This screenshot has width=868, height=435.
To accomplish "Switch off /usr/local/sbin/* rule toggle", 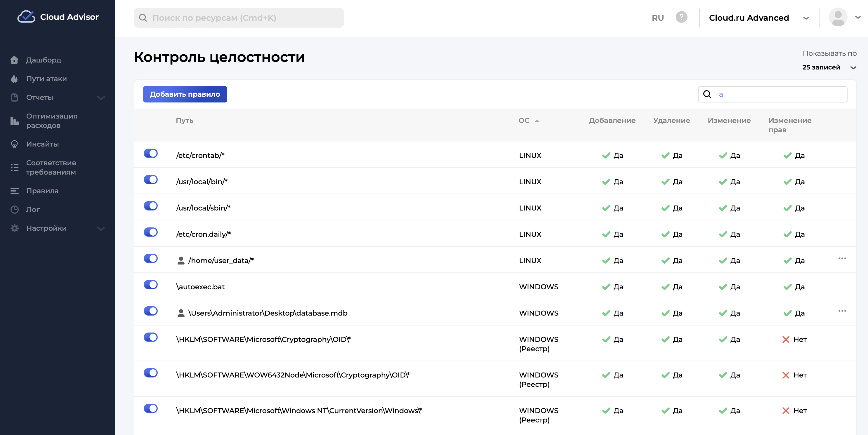I will (151, 206).
